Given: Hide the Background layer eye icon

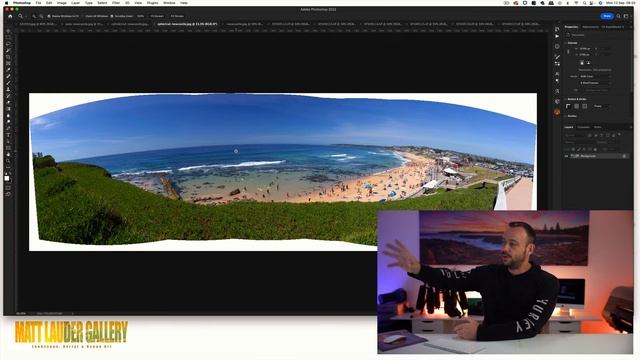Looking at the screenshot, I should pos(567,156).
